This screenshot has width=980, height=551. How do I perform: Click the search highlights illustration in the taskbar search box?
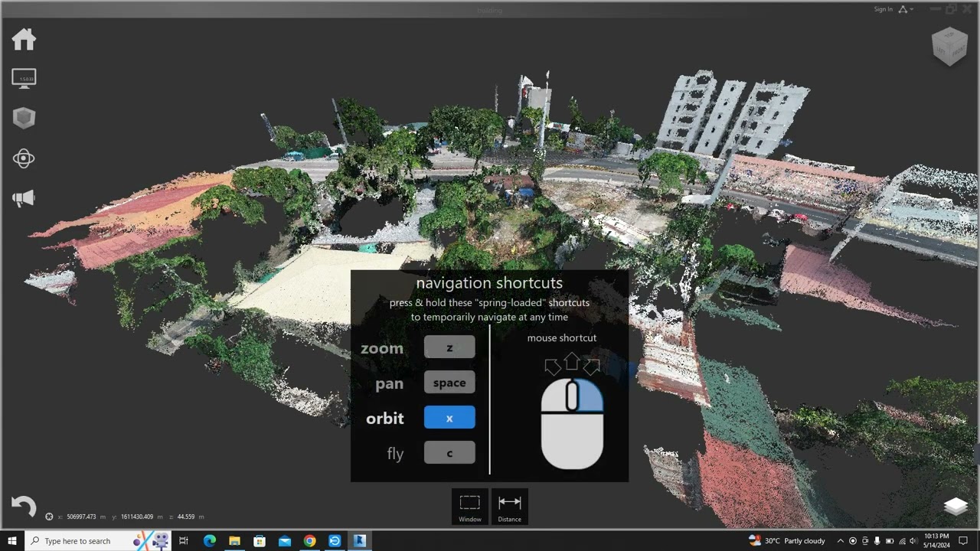pyautogui.click(x=152, y=541)
